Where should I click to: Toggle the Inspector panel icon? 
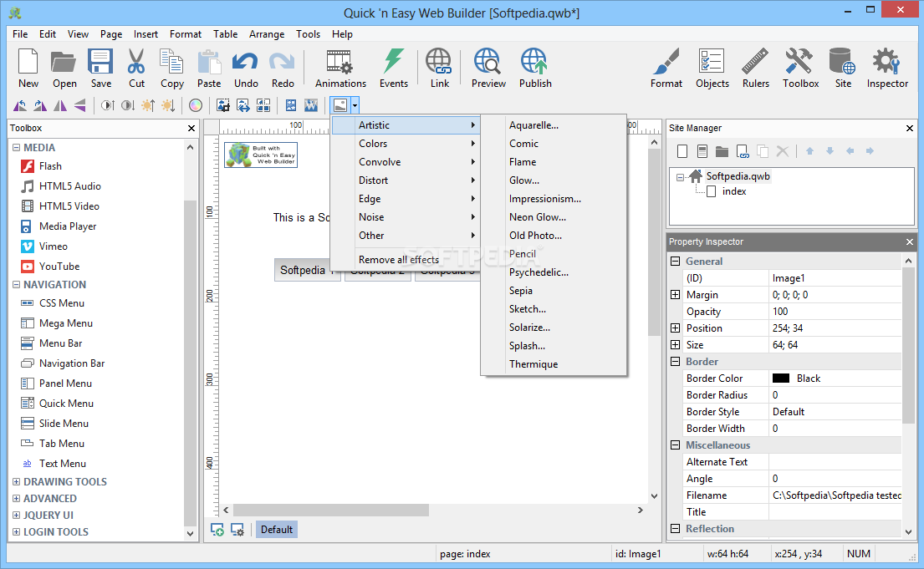[x=887, y=68]
